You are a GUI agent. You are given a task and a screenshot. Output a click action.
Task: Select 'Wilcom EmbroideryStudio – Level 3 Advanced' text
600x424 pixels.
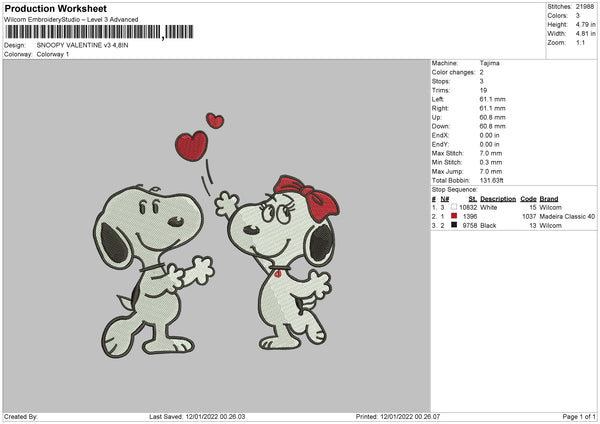point(71,20)
